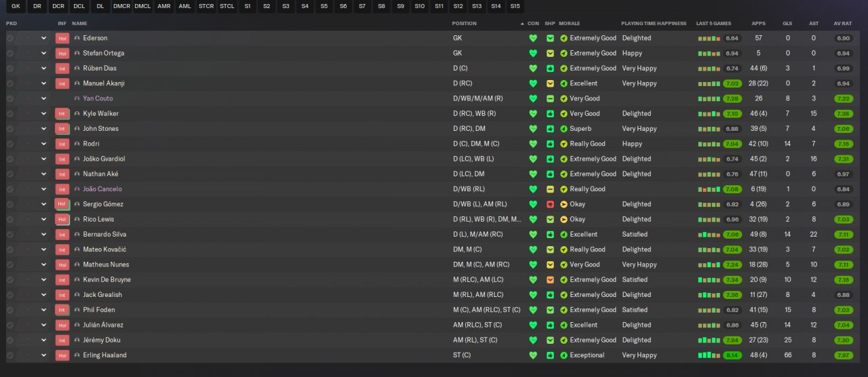
Task: Click Matheus Nunes's Hol info badge
Action: [x=62, y=265]
